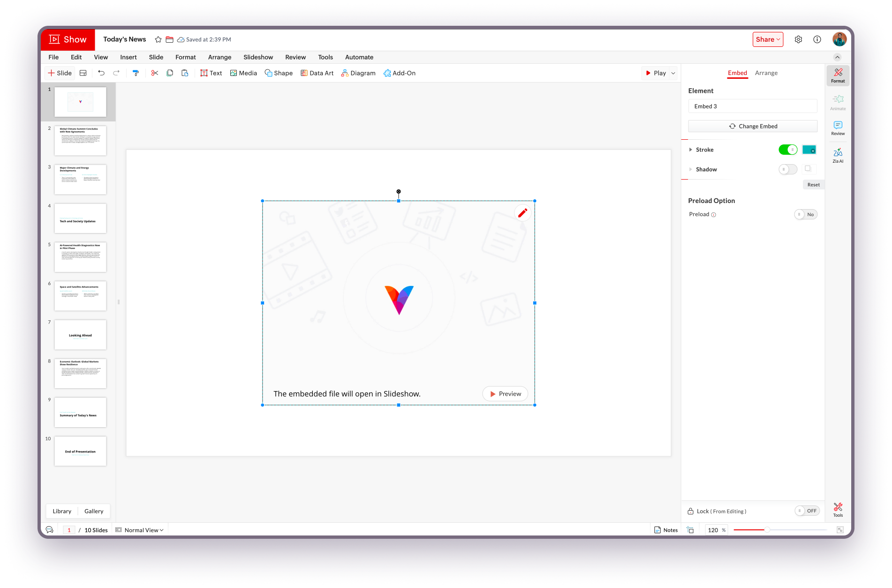Open the user profile avatar
This screenshot has width=892, height=588.
[x=839, y=39]
